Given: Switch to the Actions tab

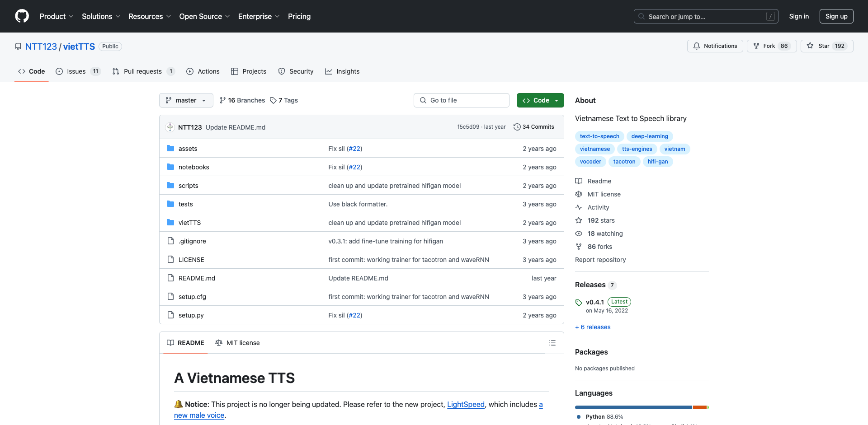Looking at the screenshot, I should 203,71.
